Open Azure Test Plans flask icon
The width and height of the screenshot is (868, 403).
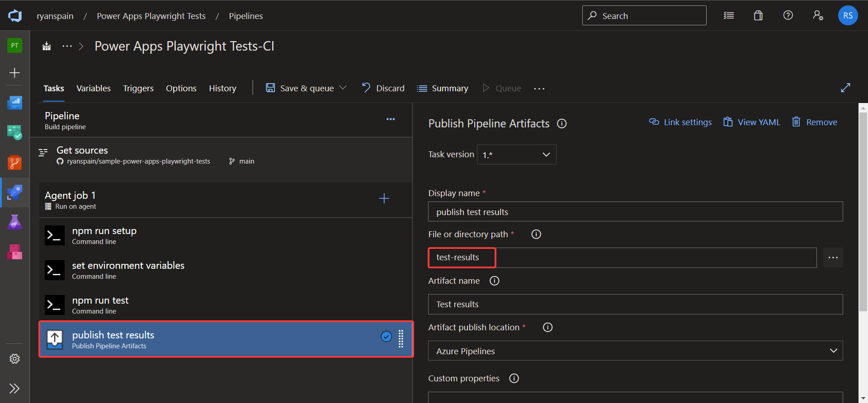tap(15, 222)
